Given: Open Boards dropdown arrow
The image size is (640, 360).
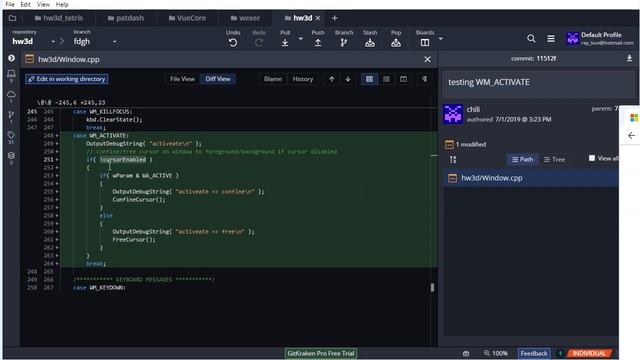Looking at the screenshot, I should (441, 39).
